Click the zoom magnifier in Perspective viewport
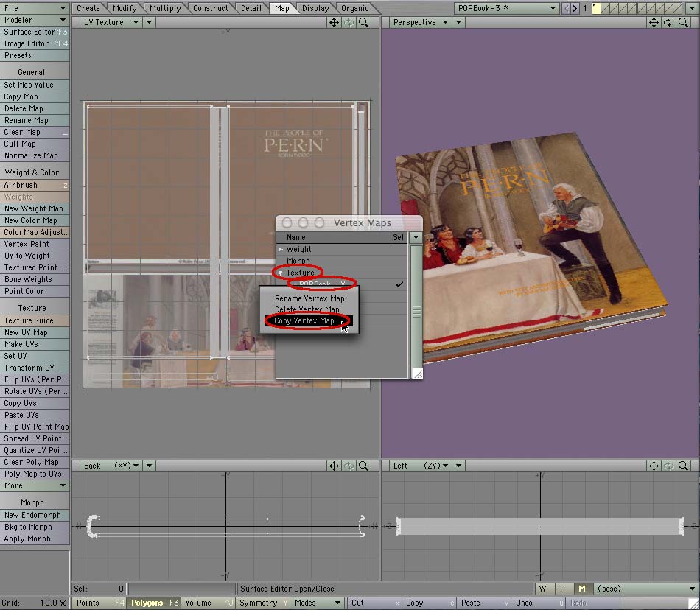Screen dimensions: 700x610 coord(683,22)
